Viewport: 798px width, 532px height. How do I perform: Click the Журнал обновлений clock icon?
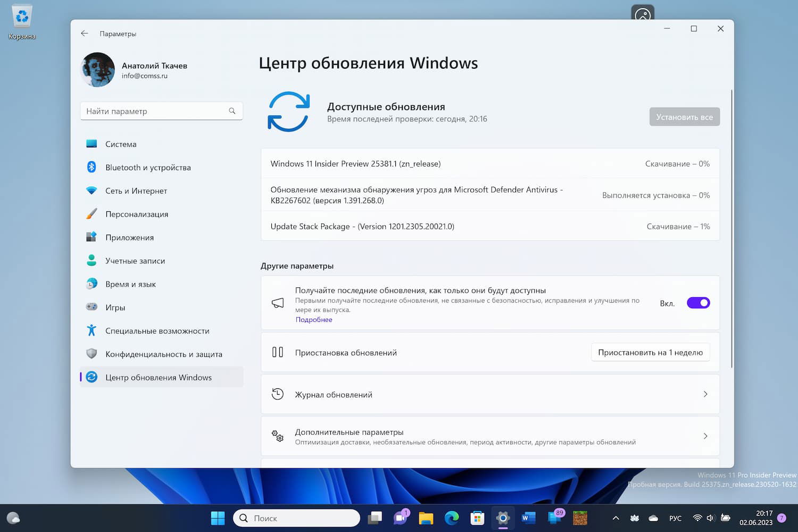click(277, 394)
